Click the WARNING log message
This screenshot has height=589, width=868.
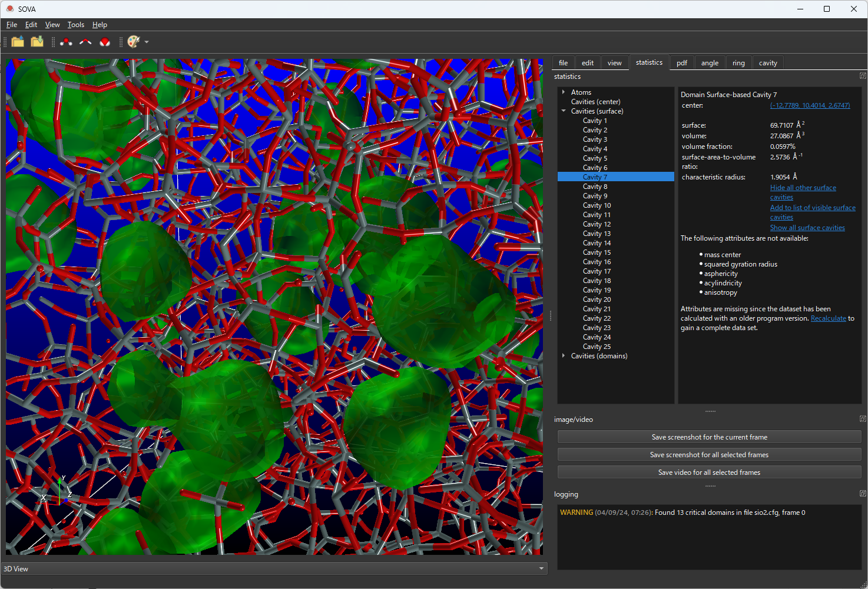click(683, 513)
